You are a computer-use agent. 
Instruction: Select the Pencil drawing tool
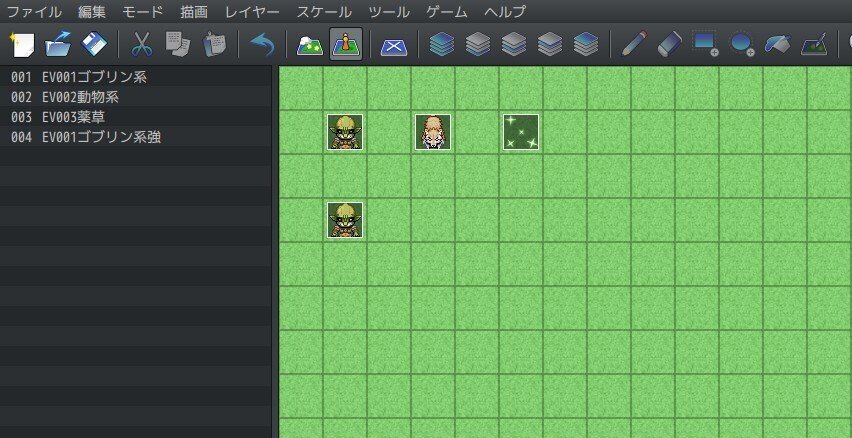634,45
